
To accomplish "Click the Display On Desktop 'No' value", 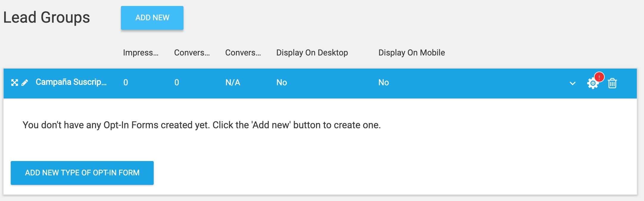I will tap(281, 83).
